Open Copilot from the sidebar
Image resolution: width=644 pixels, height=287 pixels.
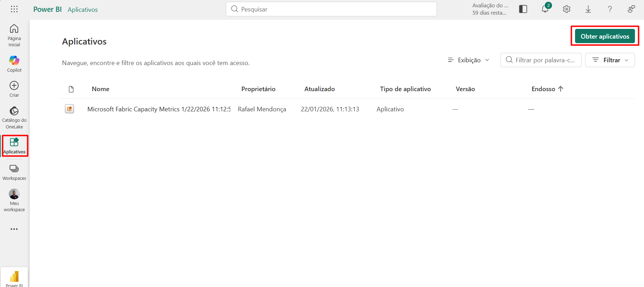pos(14,64)
